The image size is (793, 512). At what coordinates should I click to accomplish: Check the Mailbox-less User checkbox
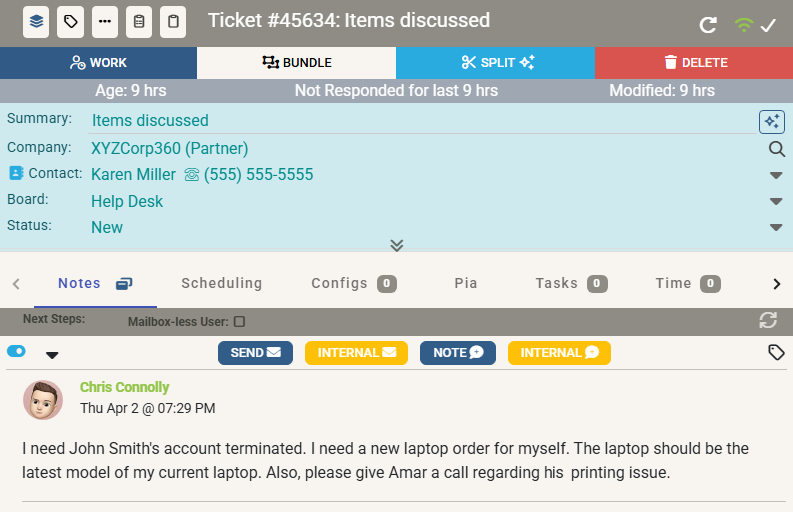click(x=240, y=322)
